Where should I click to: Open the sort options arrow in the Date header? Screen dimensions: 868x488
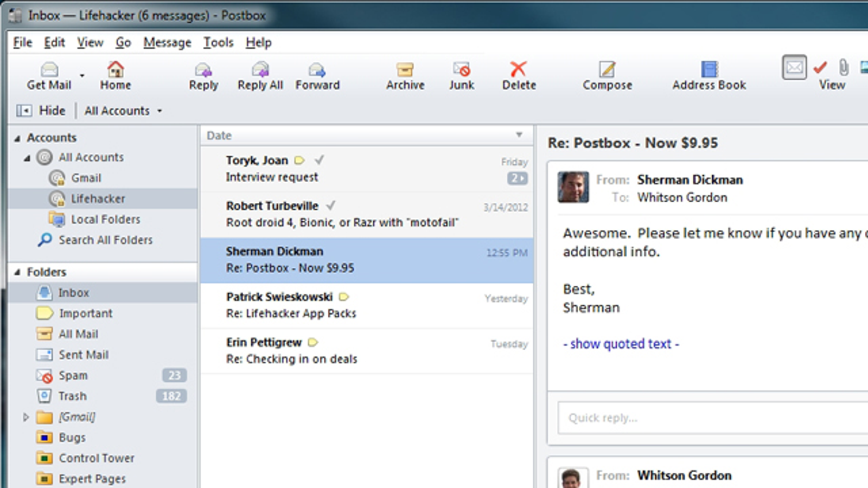point(519,135)
